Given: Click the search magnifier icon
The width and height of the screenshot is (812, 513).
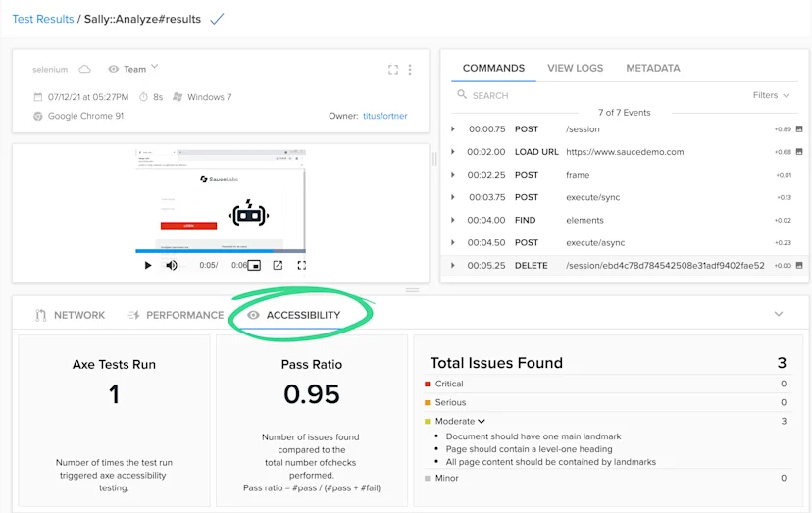Looking at the screenshot, I should pos(462,94).
